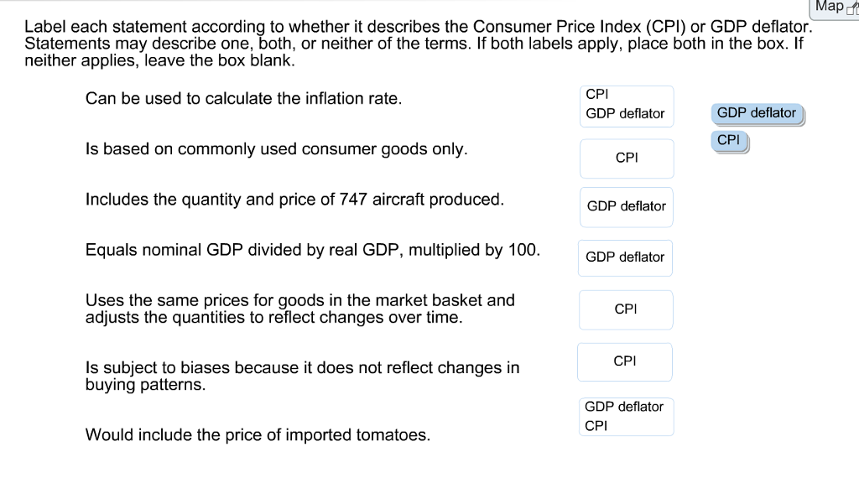Click the CPI label inside the inflation rate answer box
The height and width of the screenshot is (504, 859).
596,95
